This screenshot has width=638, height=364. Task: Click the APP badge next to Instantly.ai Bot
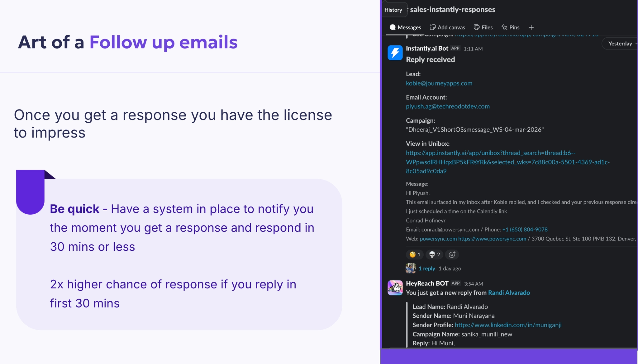point(455,48)
